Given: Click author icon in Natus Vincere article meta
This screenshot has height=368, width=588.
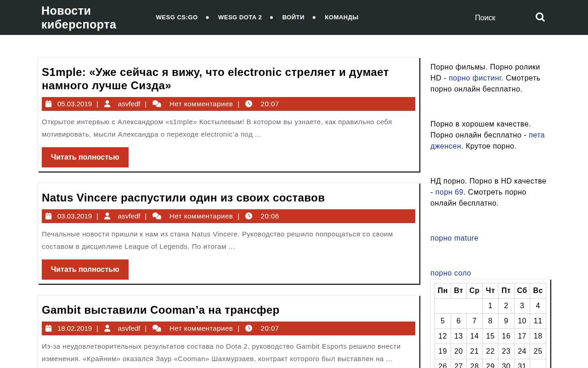Looking at the screenshot, I should click(x=107, y=216).
